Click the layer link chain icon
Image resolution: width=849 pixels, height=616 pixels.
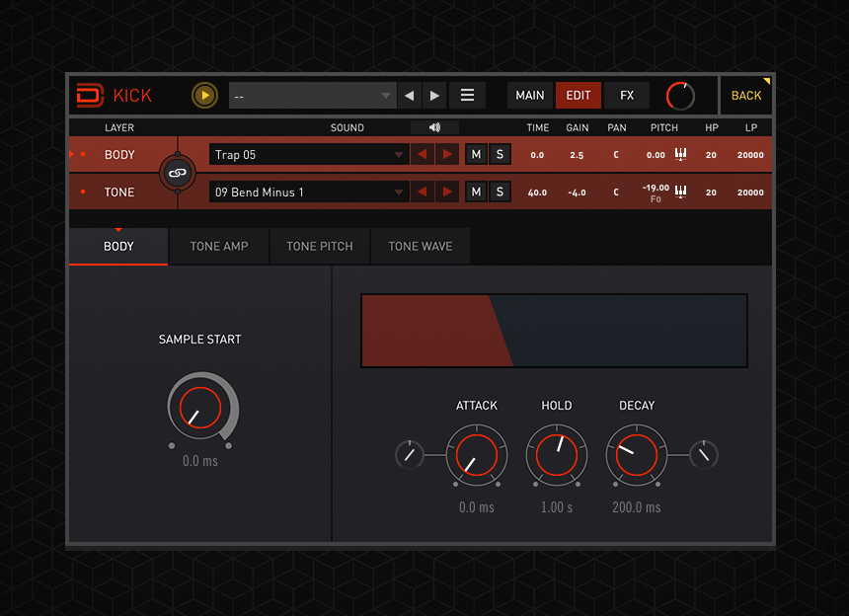[x=177, y=173]
